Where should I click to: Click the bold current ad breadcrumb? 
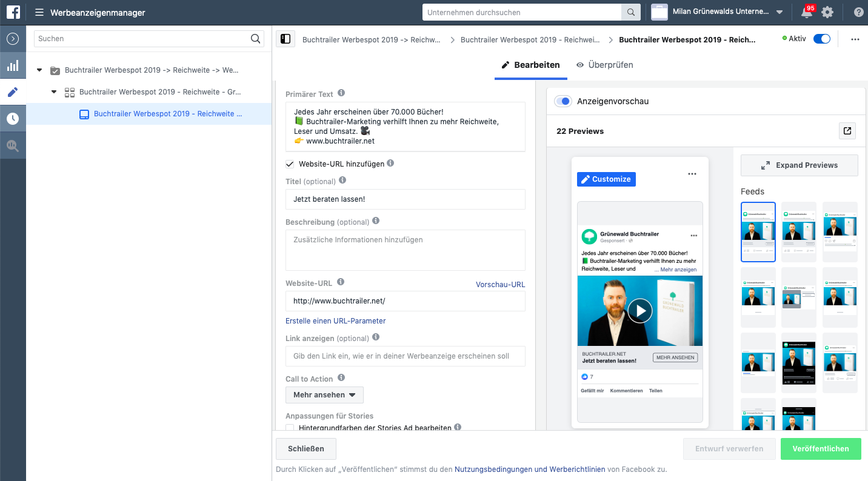tap(687, 40)
